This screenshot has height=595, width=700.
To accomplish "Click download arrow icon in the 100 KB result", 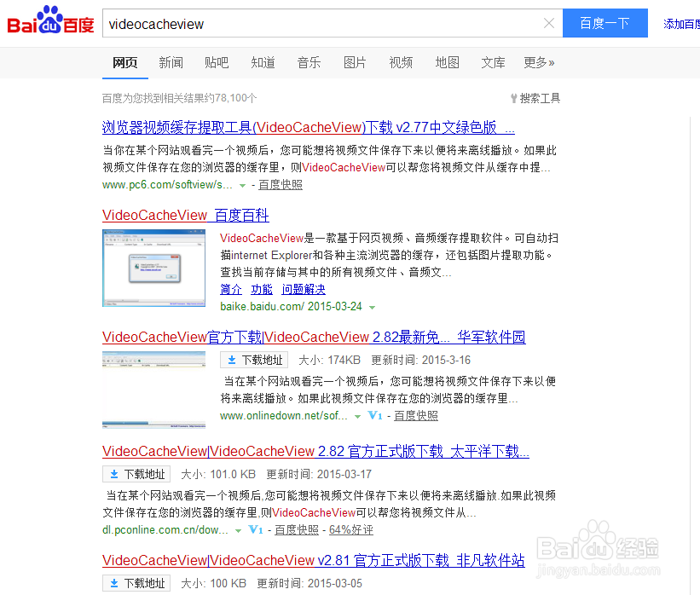I will coord(114,583).
